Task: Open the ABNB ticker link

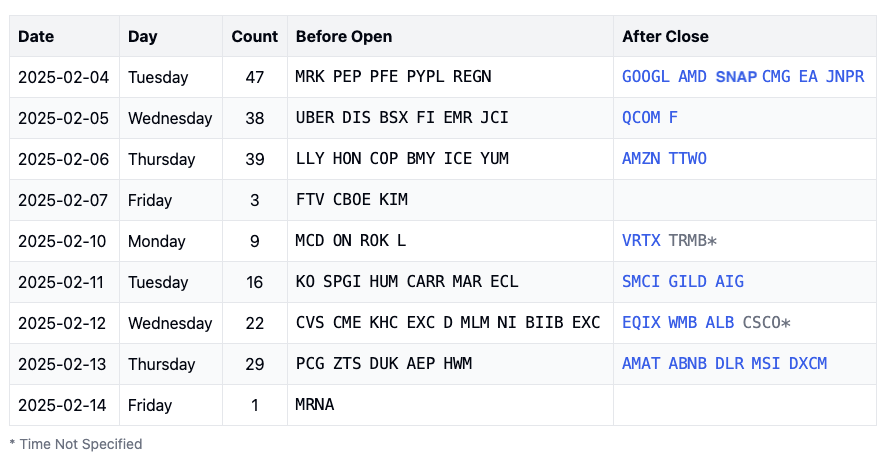Action: (x=688, y=364)
